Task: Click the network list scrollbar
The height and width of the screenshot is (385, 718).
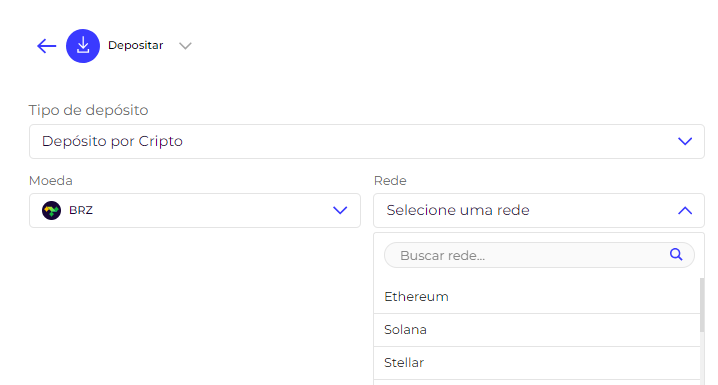Action: click(702, 305)
